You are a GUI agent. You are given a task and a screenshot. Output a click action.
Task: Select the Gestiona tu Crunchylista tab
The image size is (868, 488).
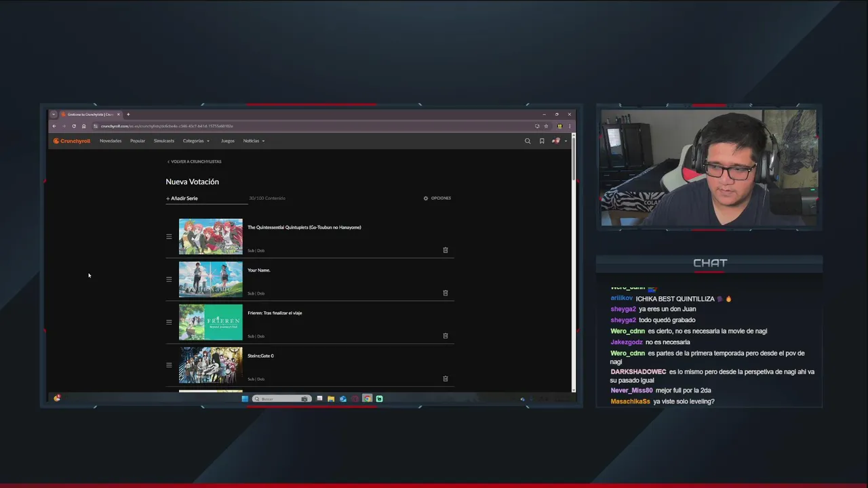[90, 115]
